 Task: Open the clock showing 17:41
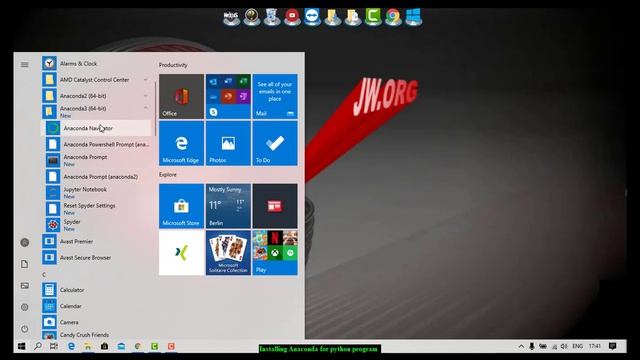click(x=595, y=346)
